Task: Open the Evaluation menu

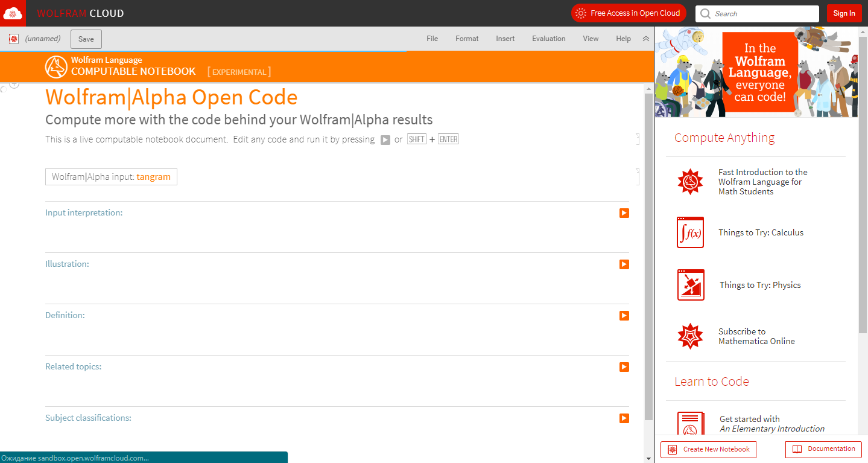Action: [548, 39]
